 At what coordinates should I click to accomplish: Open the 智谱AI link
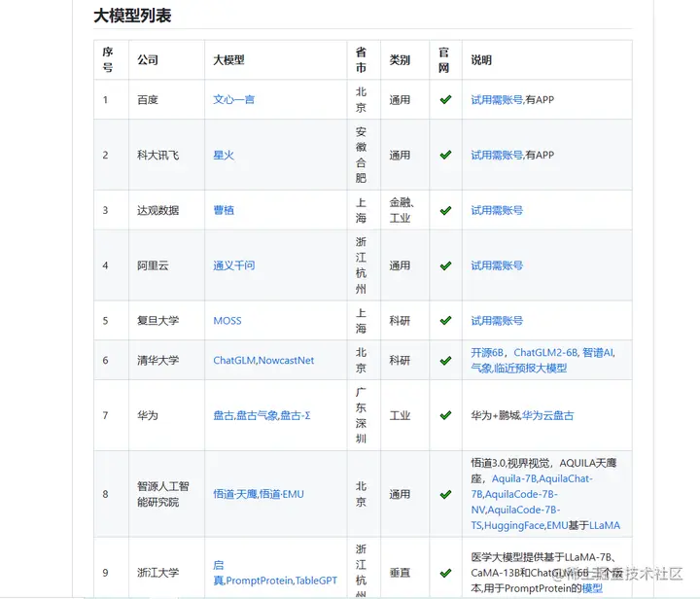[x=598, y=353]
